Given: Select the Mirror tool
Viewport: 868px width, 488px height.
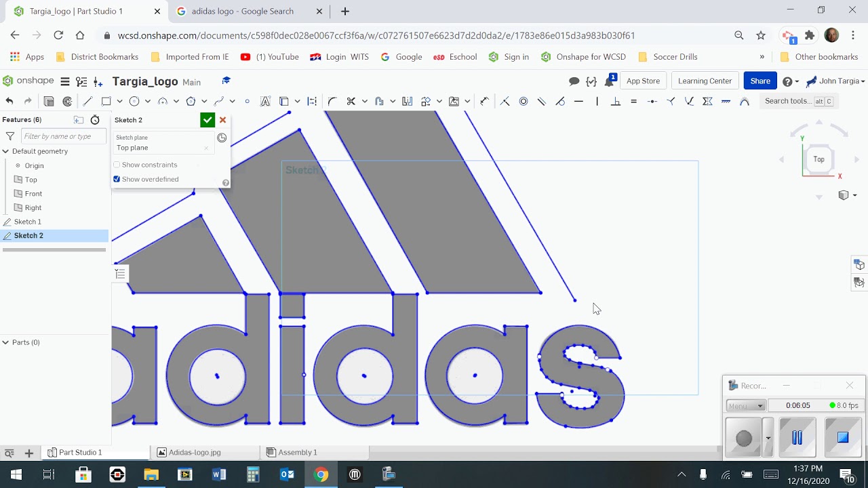Looking at the screenshot, I should pyautogui.click(x=407, y=101).
